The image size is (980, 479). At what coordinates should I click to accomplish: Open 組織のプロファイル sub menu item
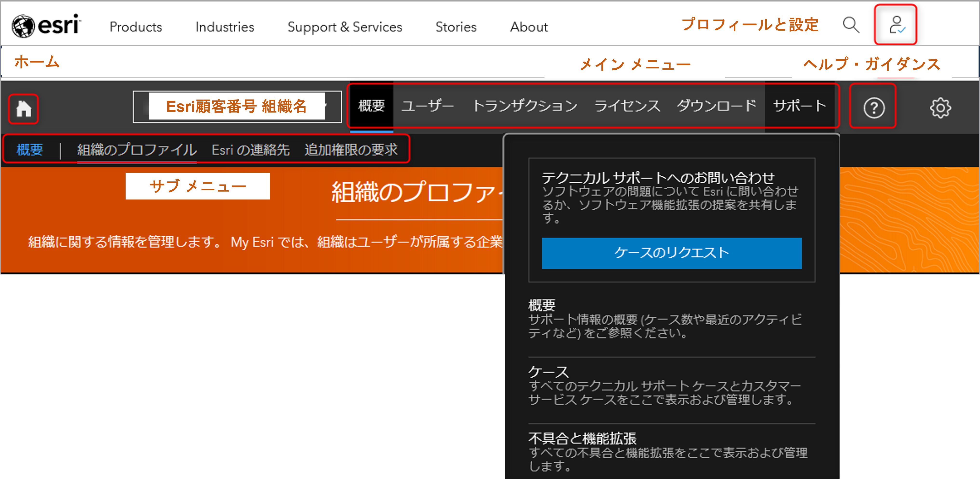[x=137, y=150]
